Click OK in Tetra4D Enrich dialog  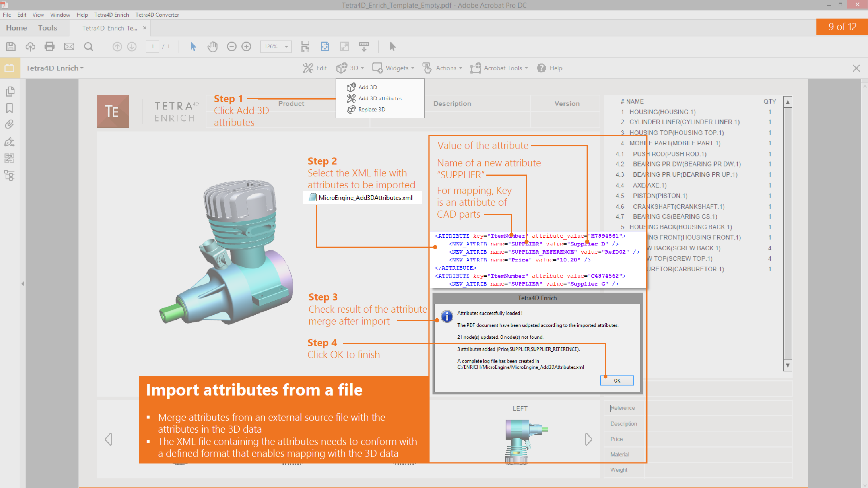[x=617, y=381]
